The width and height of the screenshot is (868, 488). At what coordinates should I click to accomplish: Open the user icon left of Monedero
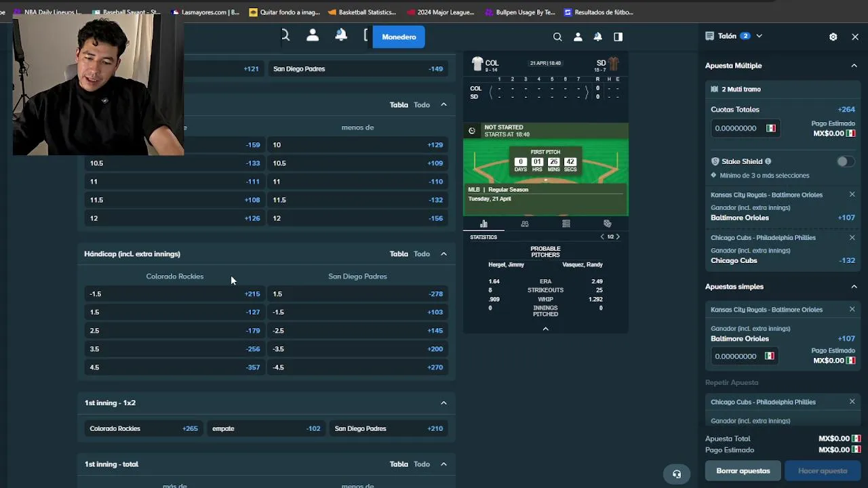pyautogui.click(x=313, y=36)
